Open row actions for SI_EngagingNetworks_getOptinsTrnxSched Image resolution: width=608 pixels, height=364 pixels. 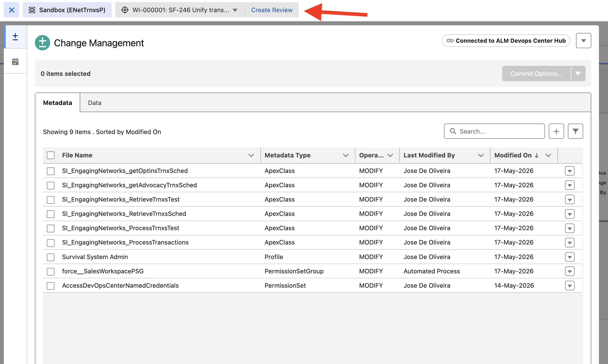(x=570, y=171)
